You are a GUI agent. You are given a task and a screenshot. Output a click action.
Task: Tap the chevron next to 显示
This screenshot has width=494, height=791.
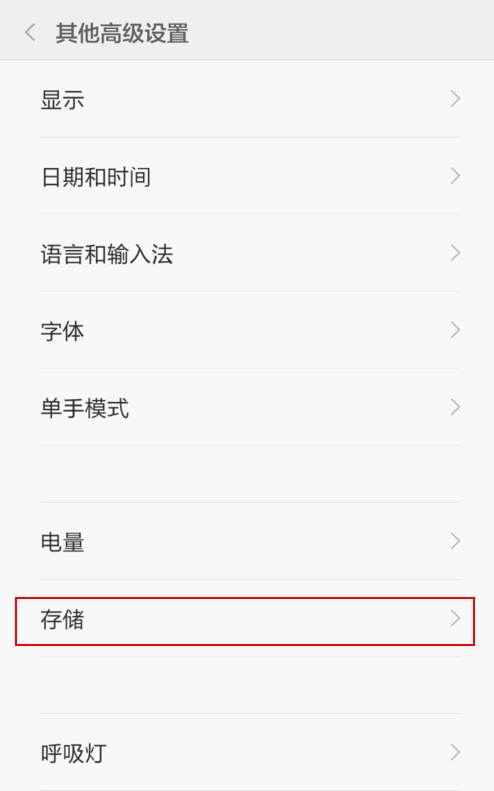(x=455, y=99)
